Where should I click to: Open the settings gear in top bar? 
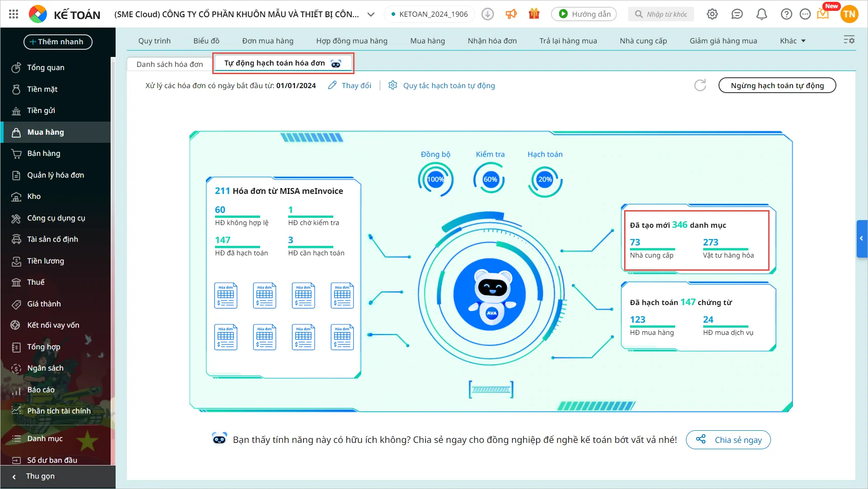tap(712, 14)
